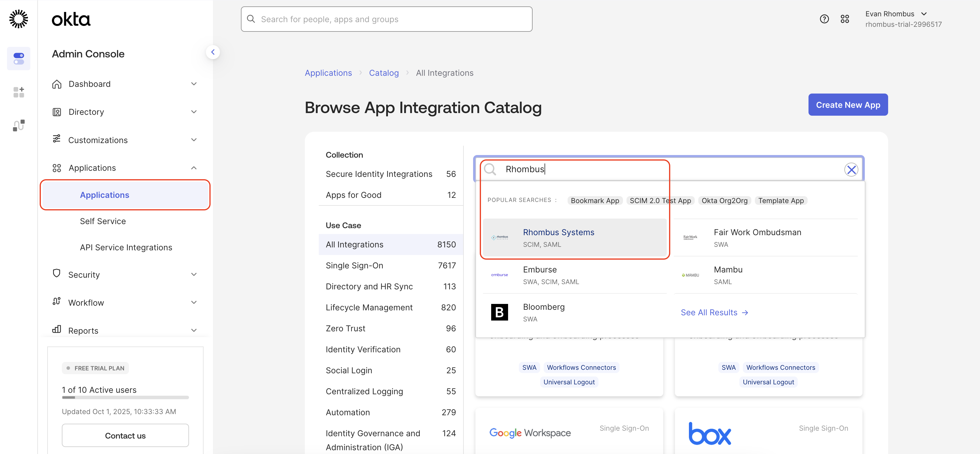Screen dimensions: 980x454
Task: Click the Create New App button
Action: click(848, 105)
